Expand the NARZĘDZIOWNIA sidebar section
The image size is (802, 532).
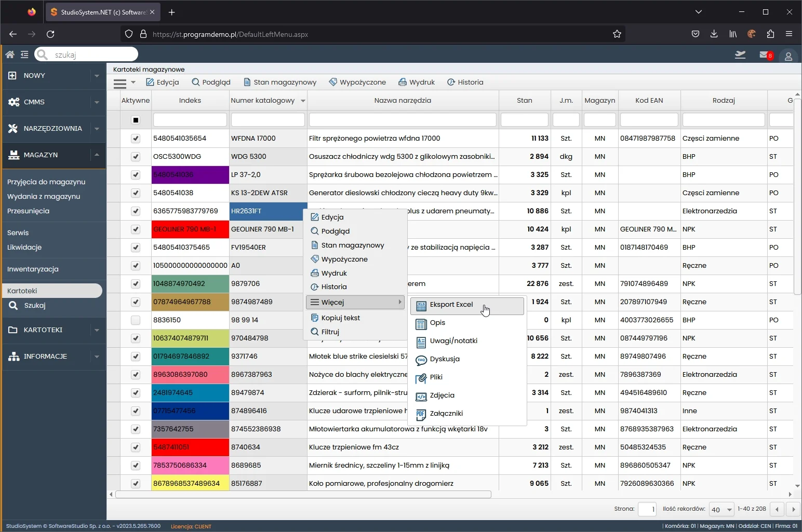coord(97,129)
